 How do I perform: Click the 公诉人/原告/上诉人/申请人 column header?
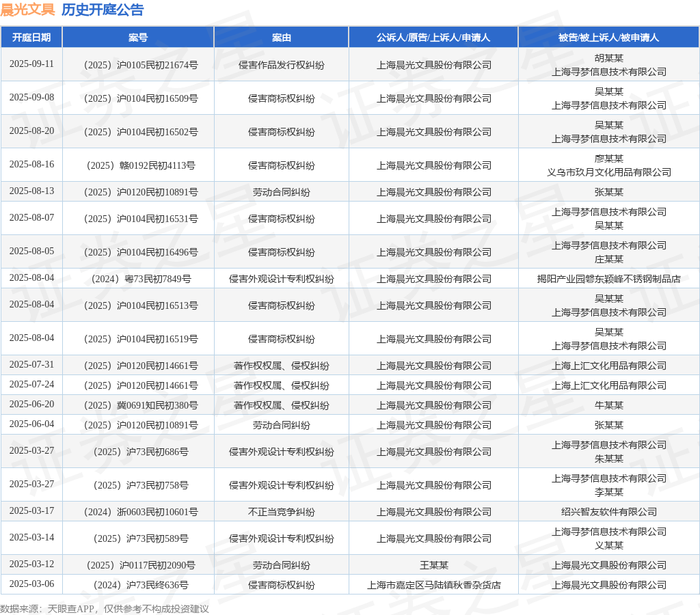point(433,38)
